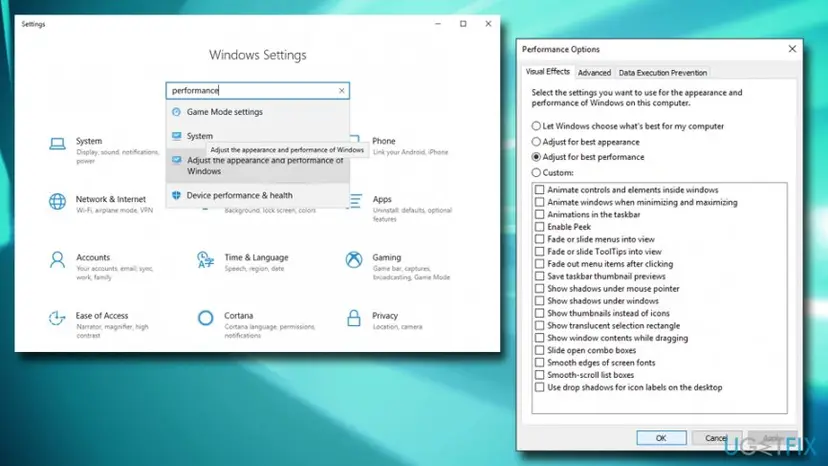Choose Device performance & health result

click(x=258, y=195)
